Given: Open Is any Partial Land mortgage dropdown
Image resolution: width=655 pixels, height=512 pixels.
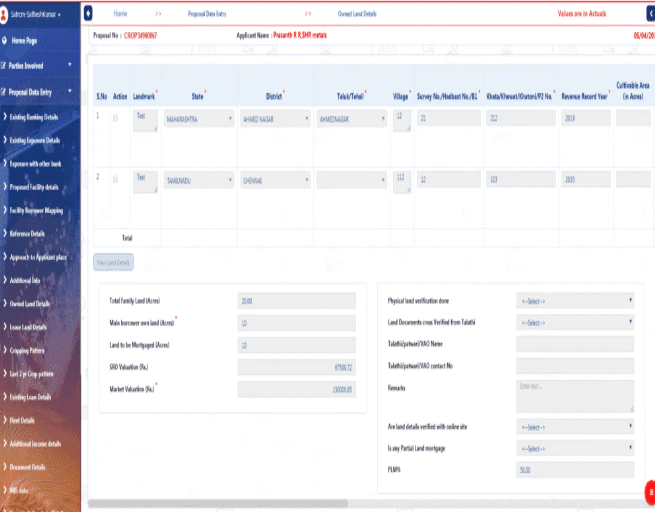Looking at the screenshot, I should pyautogui.click(x=575, y=448).
